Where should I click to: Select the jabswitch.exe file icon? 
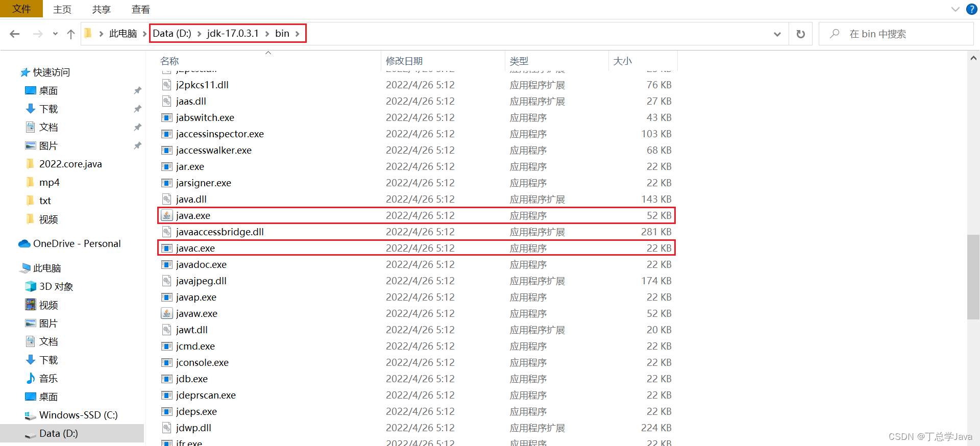167,117
